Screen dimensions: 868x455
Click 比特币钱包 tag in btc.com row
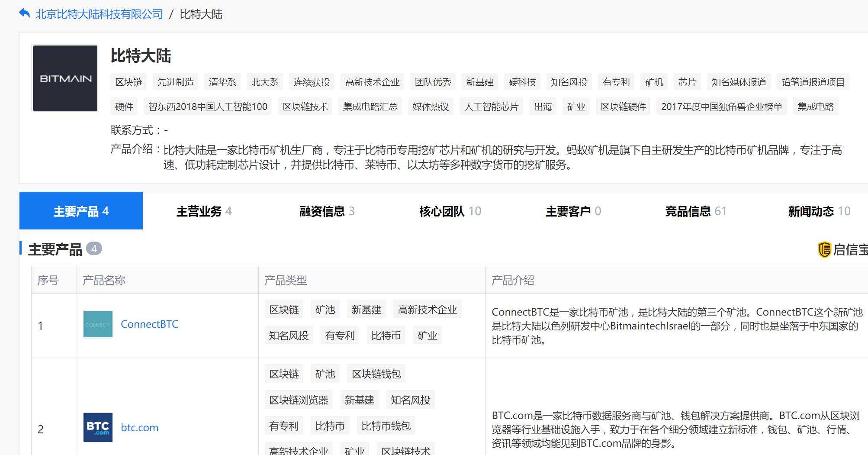pyautogui.click(x=386, y=426)
